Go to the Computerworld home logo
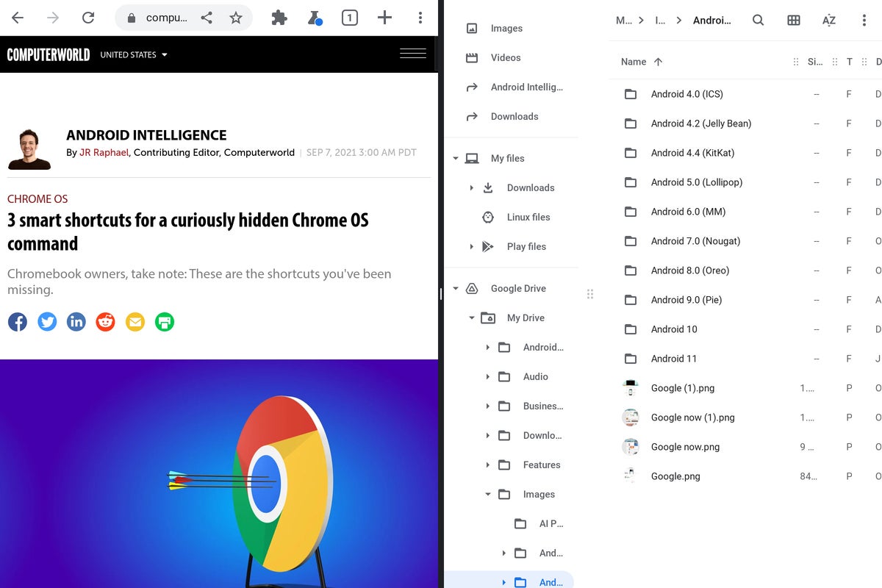The width and height of the screenshot is (882, 588). pos(49,54)
